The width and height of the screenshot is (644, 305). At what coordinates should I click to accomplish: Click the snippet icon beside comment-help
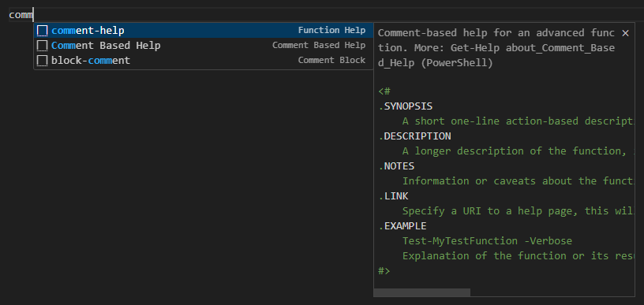pos(43,30)
